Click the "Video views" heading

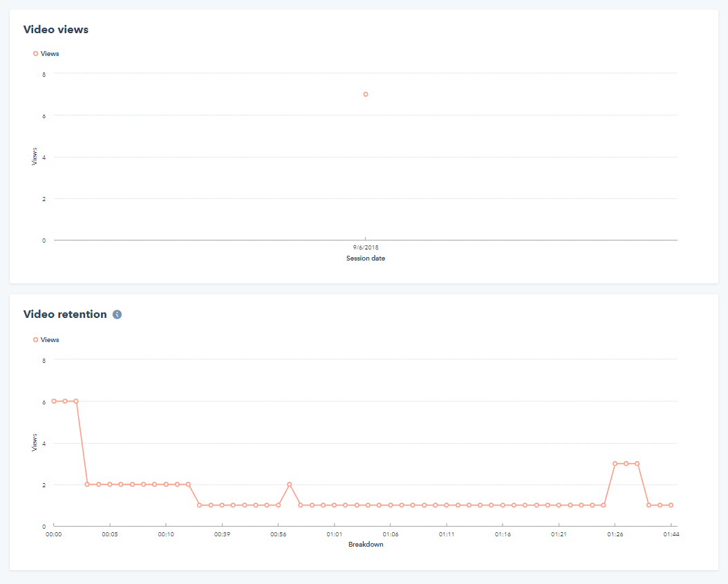56,29
